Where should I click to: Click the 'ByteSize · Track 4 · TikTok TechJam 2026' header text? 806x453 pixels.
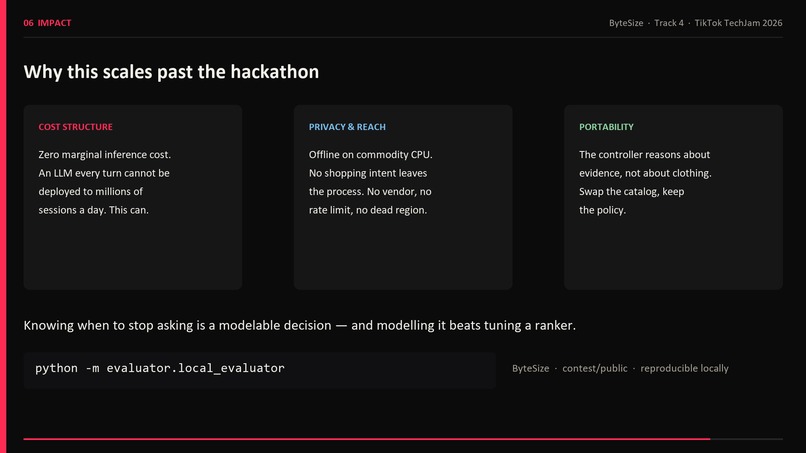click(695, 23)
